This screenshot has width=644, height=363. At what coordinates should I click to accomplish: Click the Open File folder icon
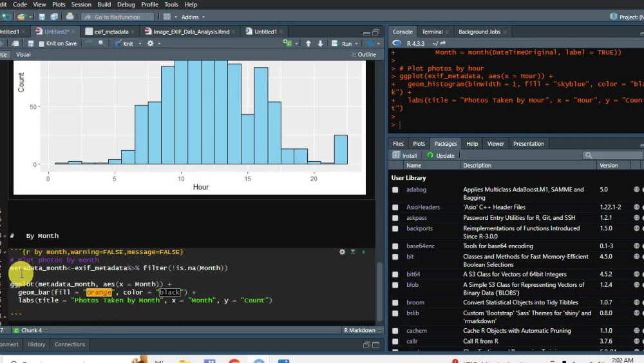[21, 17]
